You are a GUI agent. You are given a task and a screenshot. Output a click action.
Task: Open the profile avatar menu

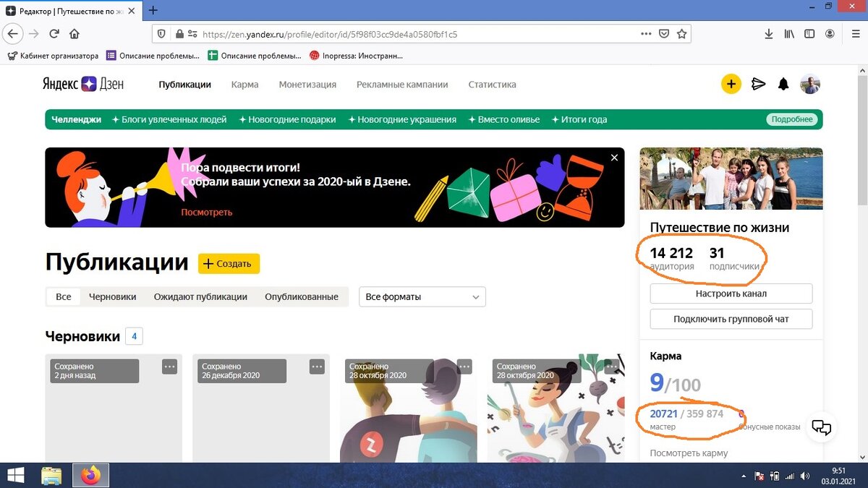pos(810,84)
